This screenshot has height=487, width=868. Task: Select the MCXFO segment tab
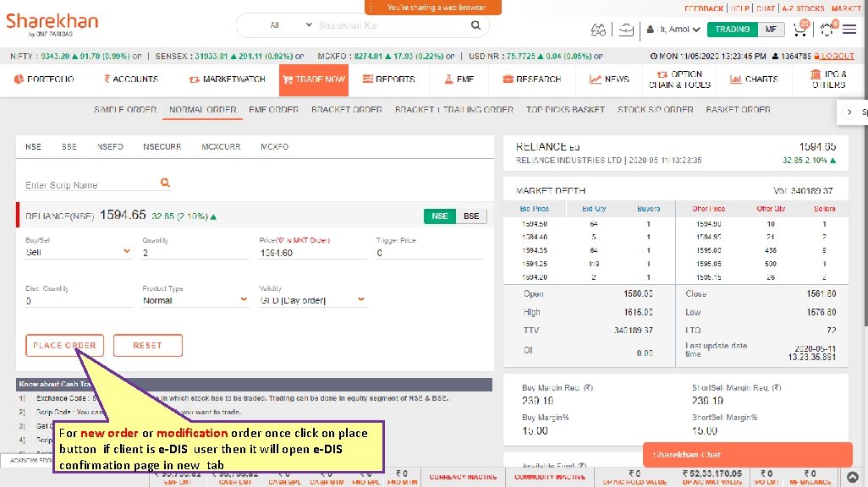[275, 146]
